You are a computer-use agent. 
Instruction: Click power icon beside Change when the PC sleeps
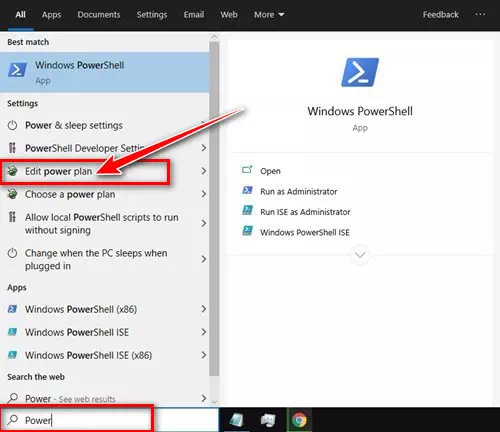12,253
